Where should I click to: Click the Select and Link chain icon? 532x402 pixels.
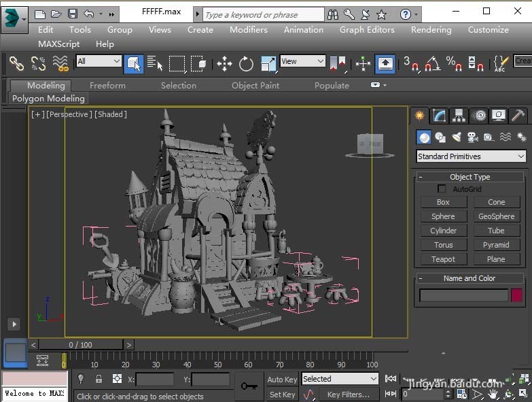pos(16,64)
